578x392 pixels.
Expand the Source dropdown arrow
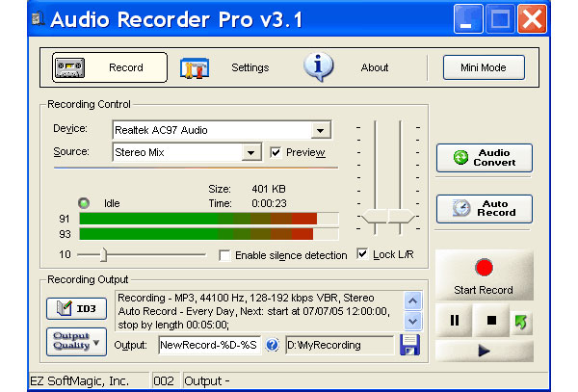[251, 152]
